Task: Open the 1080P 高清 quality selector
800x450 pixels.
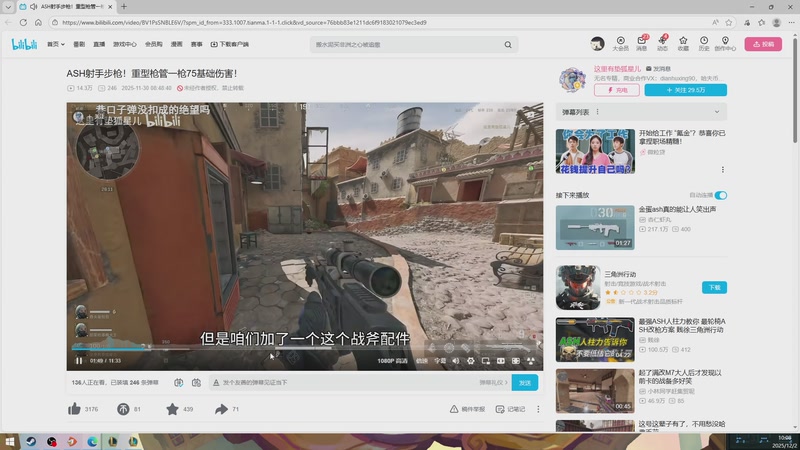Action: 392,361
